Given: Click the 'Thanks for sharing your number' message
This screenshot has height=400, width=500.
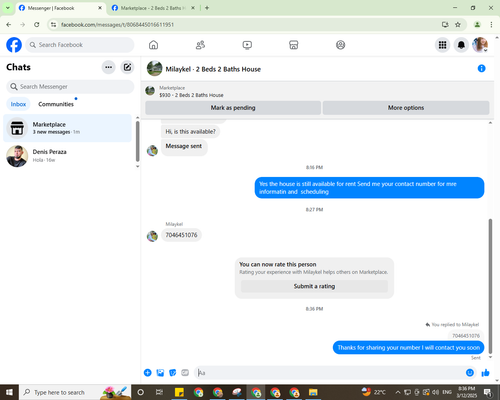Looking at the screenshot, I should (408, 348).
